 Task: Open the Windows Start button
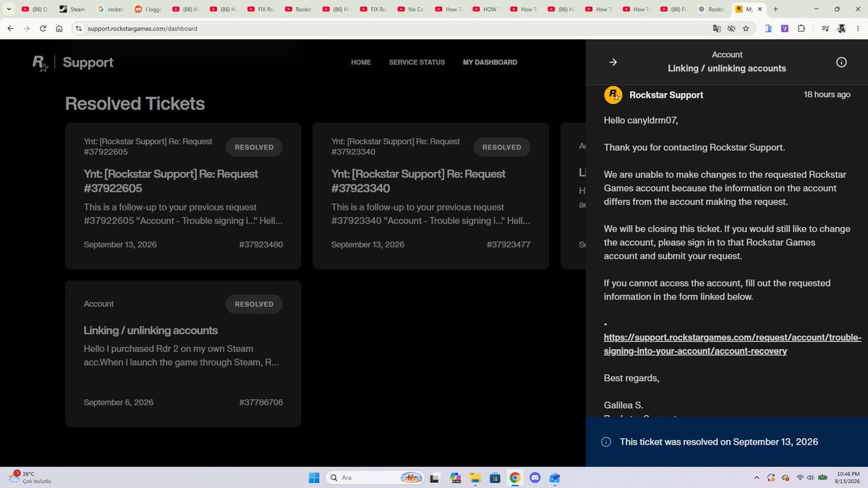[x=314, y=478]
